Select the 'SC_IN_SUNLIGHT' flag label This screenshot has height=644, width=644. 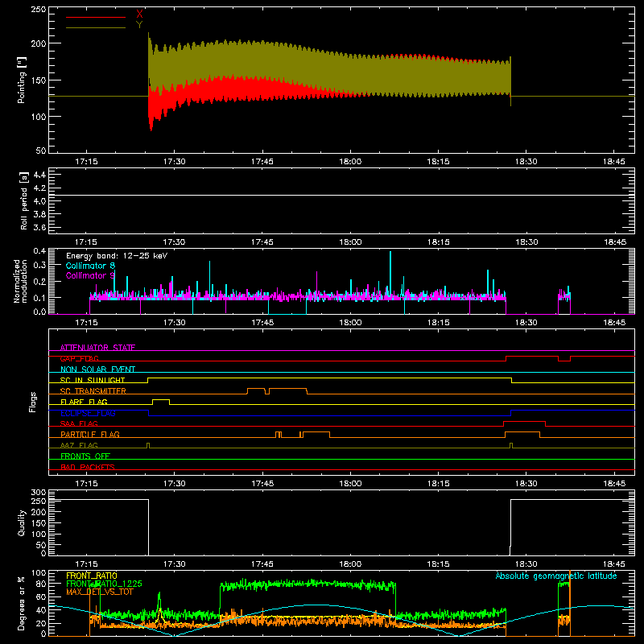tap(93, 380)
